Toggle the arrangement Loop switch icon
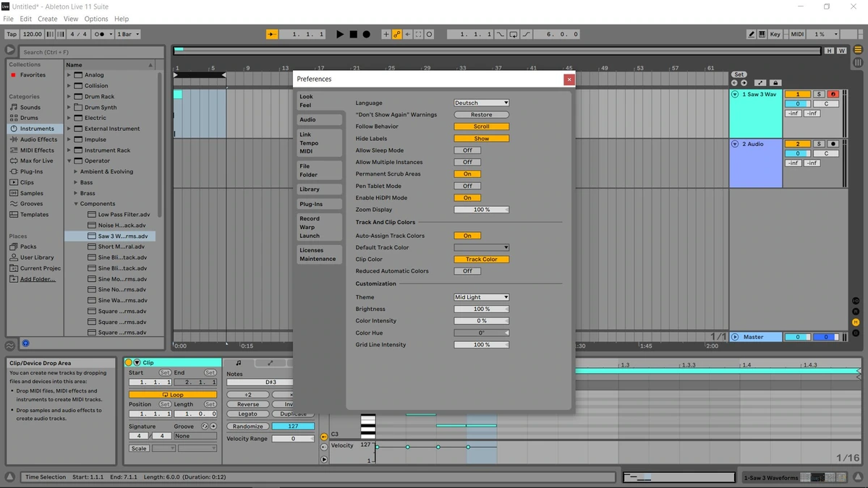The height and width of the screenshot is (488, 868). (x=513, y=34)
